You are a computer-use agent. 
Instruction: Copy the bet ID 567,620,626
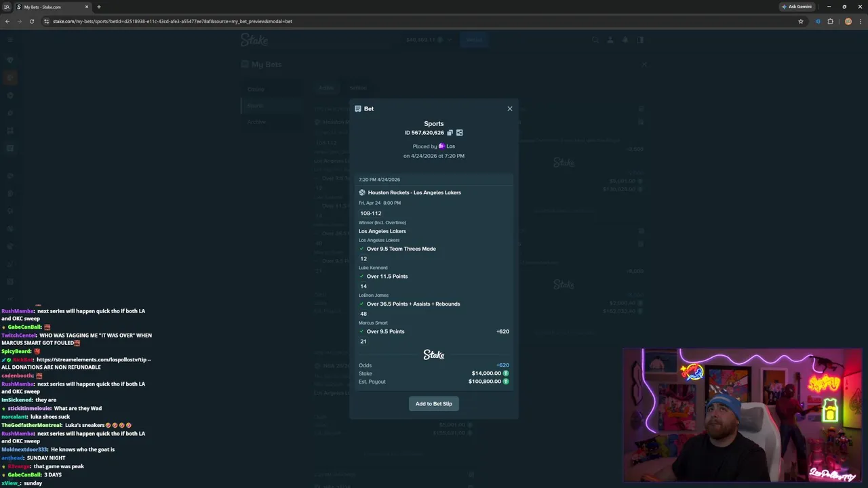(450, 133)
